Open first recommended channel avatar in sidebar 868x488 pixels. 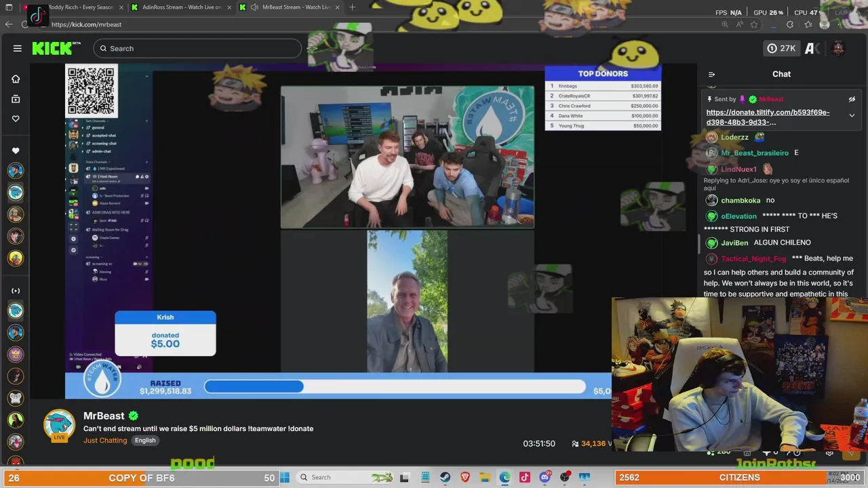click(16, 171)
